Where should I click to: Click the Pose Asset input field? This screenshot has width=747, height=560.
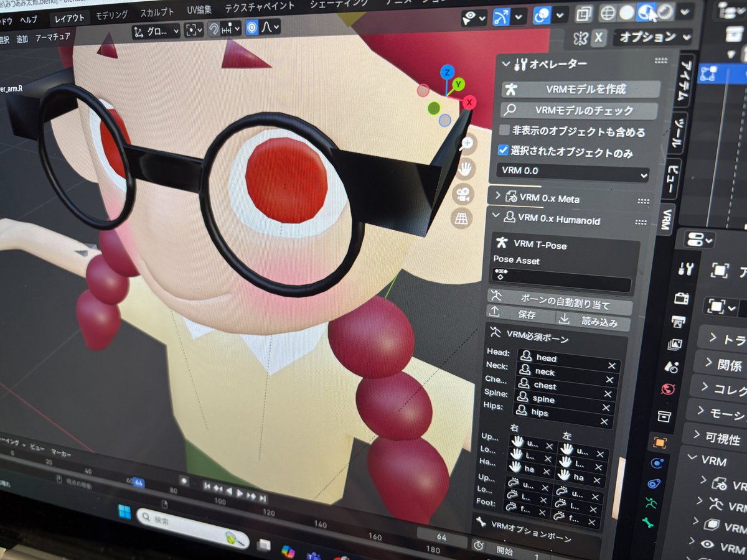pyautogui.click(x=561, y=281)
